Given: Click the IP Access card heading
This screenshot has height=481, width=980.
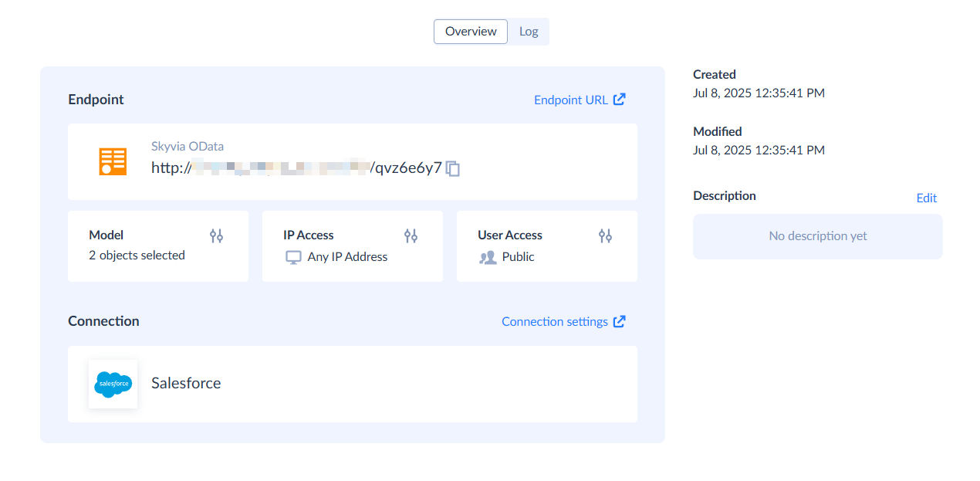Looking at the screenshot, I should click(309, 235).
